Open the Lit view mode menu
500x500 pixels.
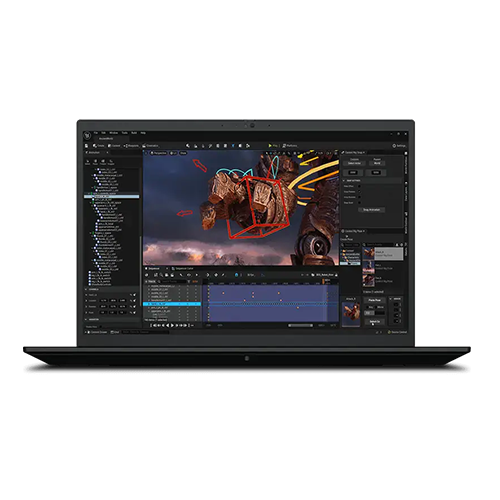point(173,153)
